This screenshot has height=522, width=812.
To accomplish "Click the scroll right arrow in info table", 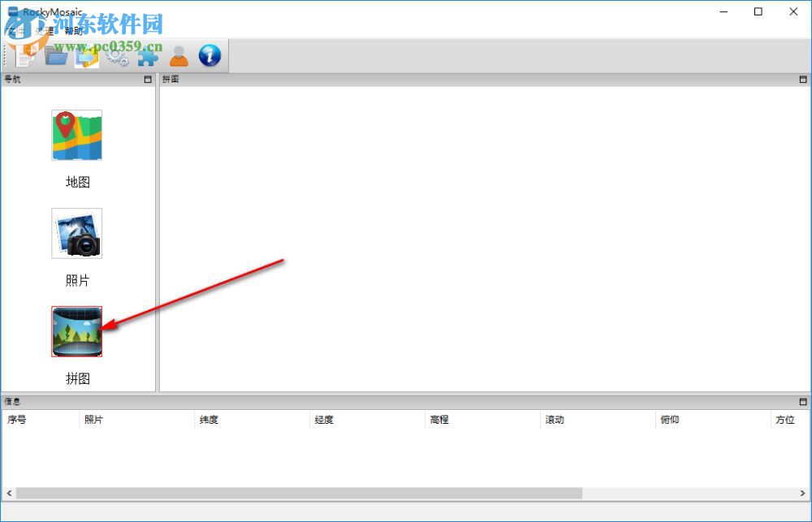I will pos(803,493).
